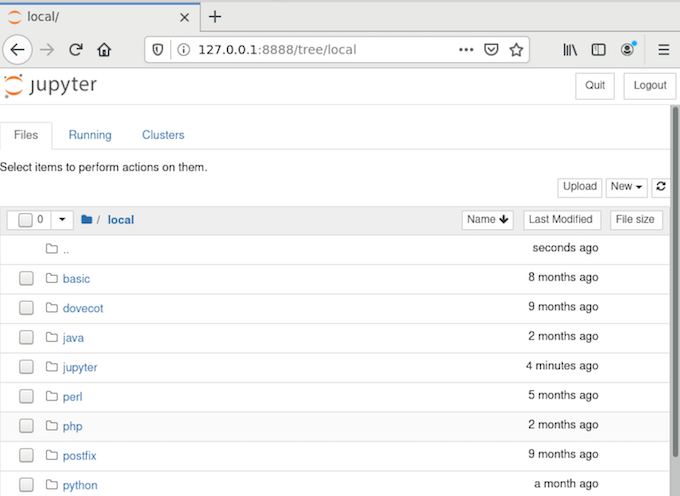Open the jupyter folder link
This screenshot has height=496, width=680.
click(80, 367)
